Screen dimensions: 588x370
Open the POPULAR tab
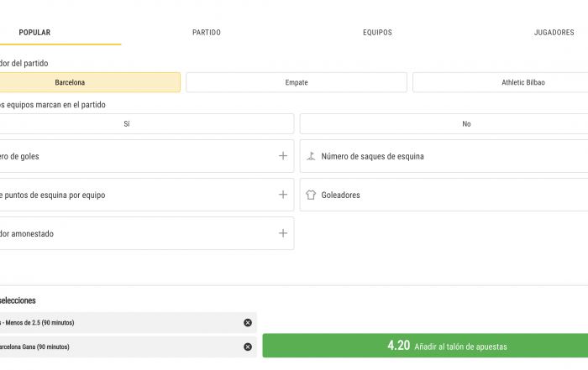pyautogui.click(x=34, y=33)
